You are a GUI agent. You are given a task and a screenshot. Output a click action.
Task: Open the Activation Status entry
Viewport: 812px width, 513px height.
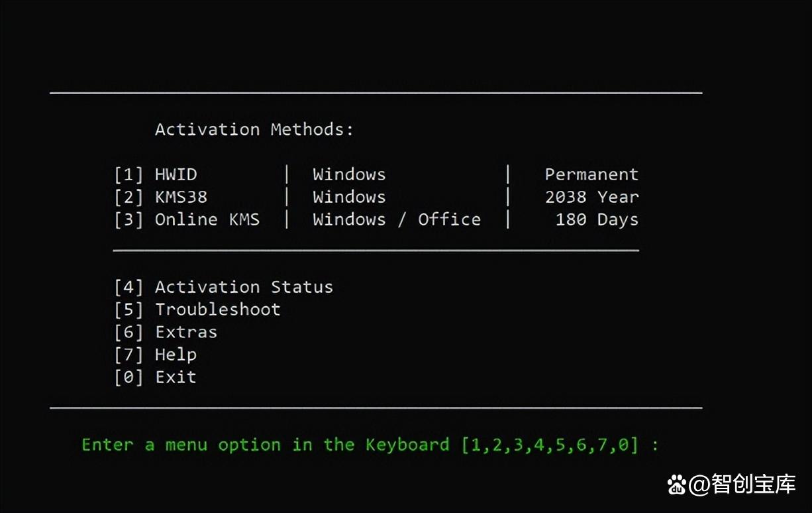tap(244, 288)
